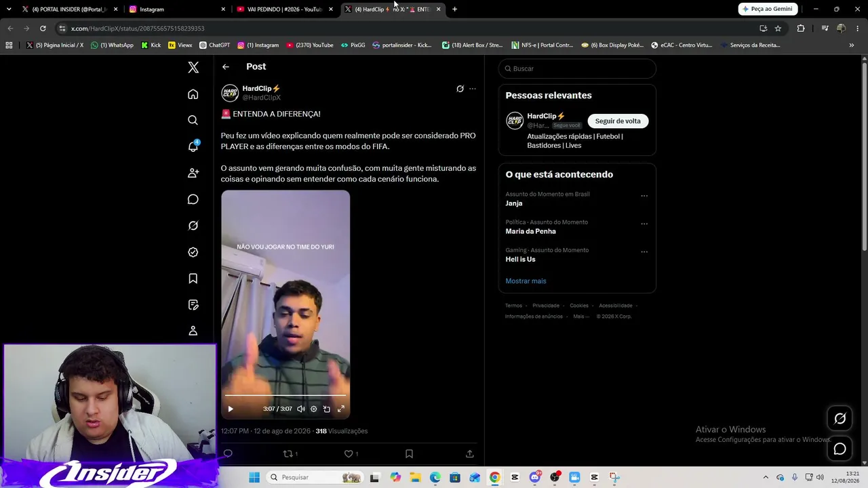Go to X home via house icon
The height and width of the screenshot is (488, 868).
(193, 94)
